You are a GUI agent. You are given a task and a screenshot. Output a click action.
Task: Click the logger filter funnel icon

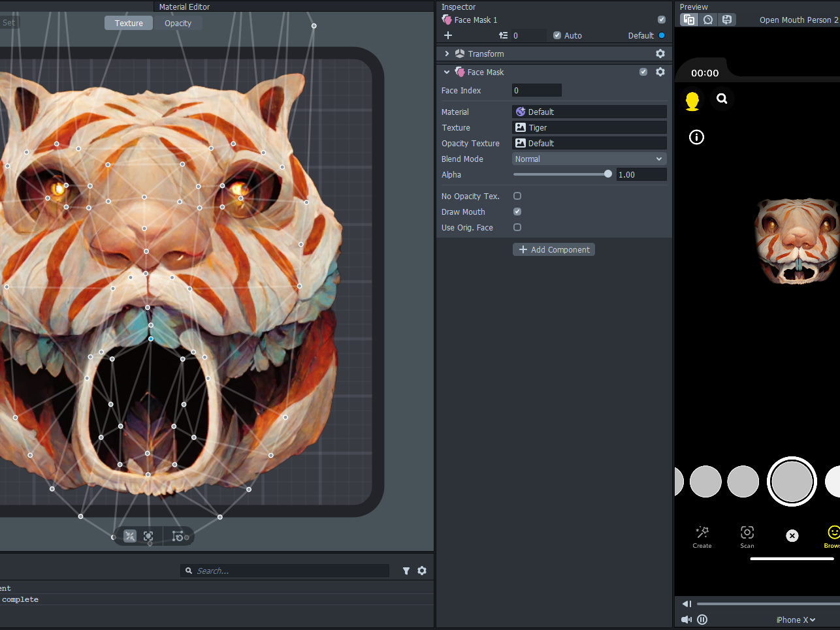point(406,571)
